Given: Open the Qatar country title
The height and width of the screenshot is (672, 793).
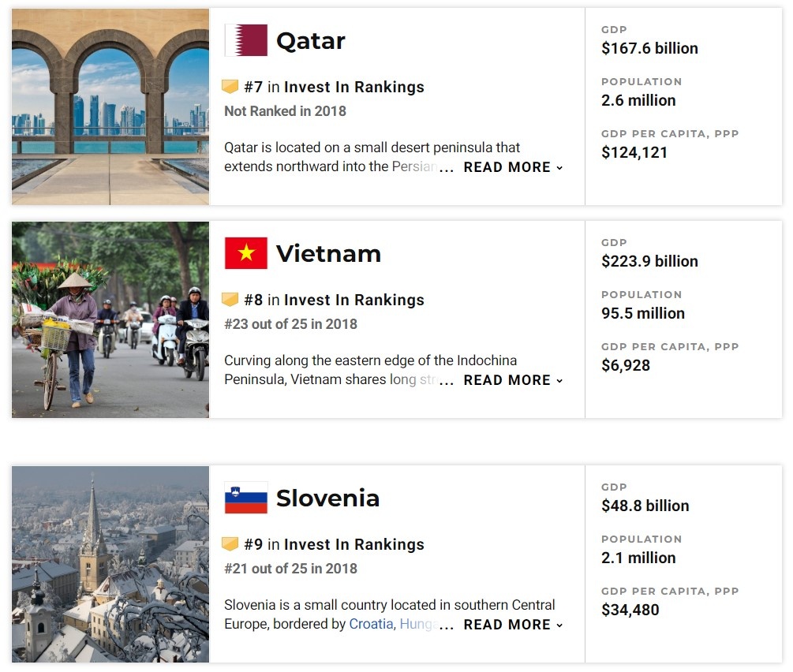Looking at the screenshot, I should click(x=310, y=41).
